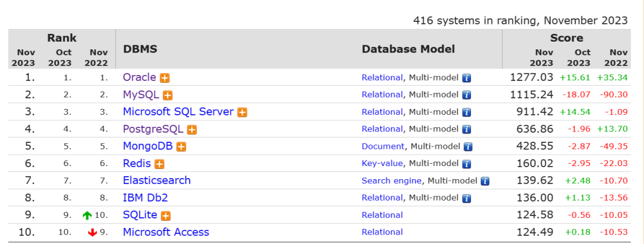Click the orange plus icon beside Oracle
644x244 pixels.
click(x=165, y=78)
